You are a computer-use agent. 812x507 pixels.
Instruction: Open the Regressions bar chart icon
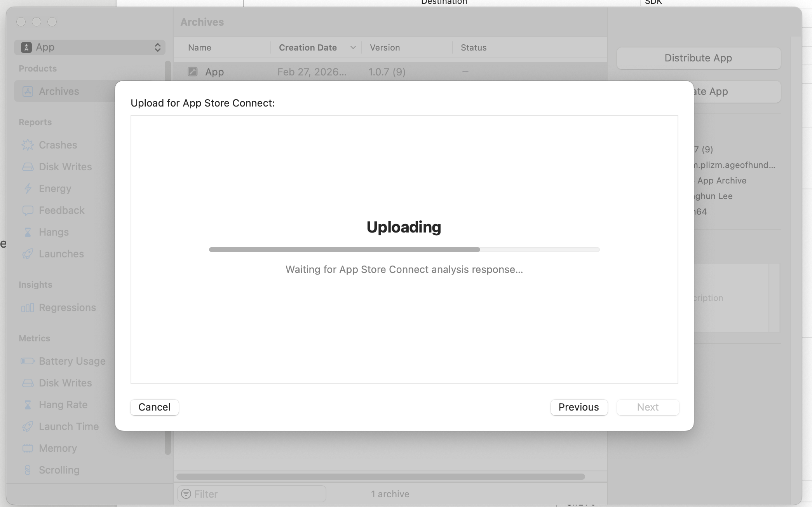[28, 308]
